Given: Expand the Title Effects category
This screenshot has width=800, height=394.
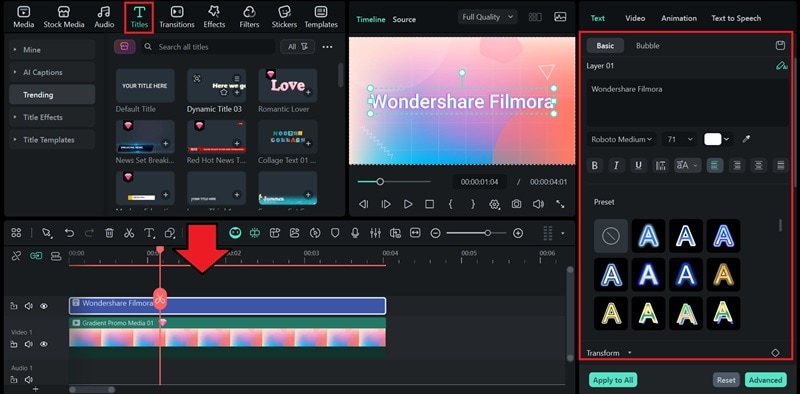Looking at the screenshot, I should [x=52, y=117].
